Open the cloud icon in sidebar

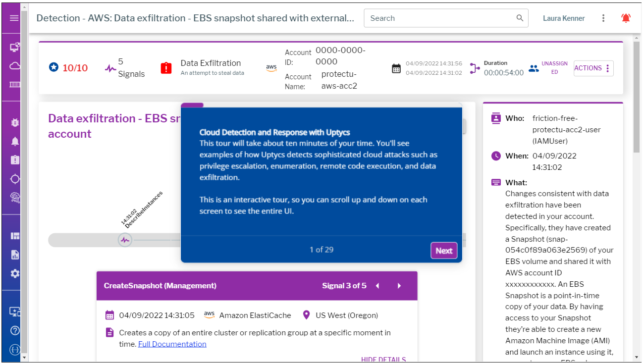tap(15, 66)
